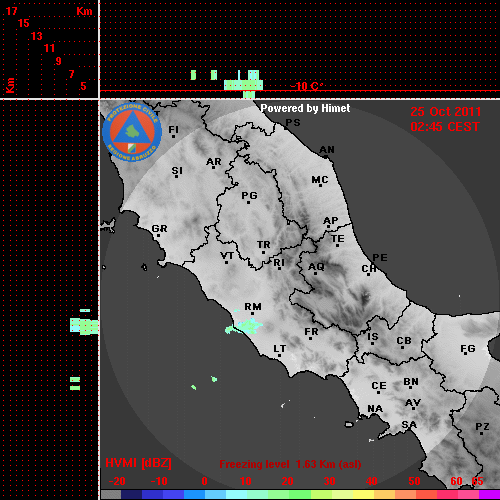Click the TR city label
Image resolution: width=500 pixels, height=500 pixels.
(263, 245)
